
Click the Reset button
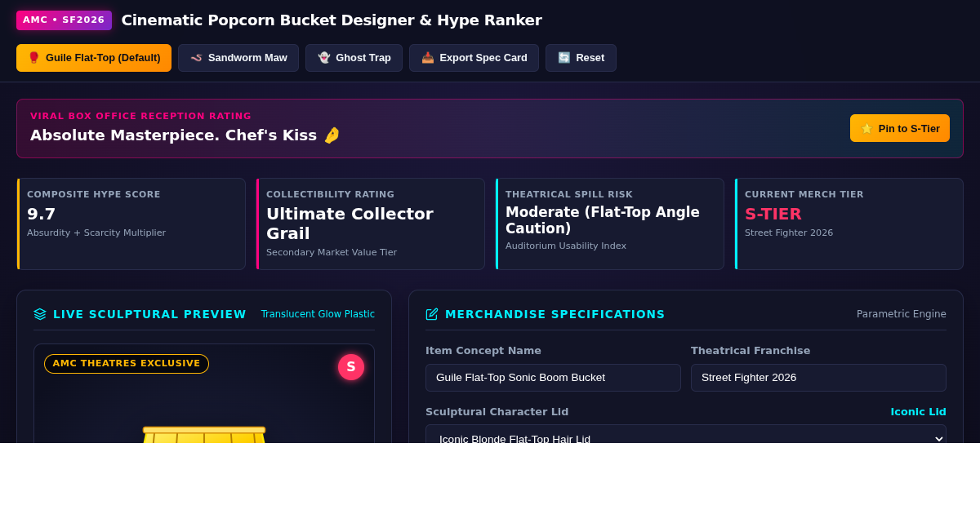[581, 58]
